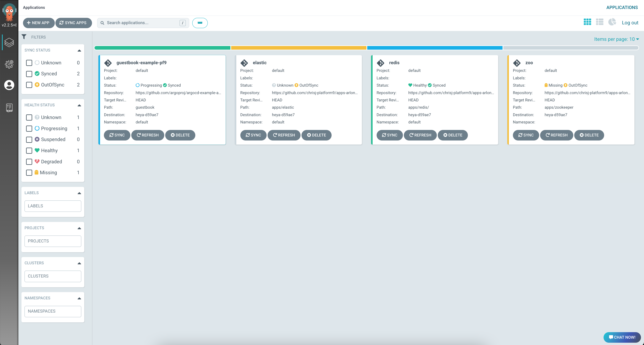Open the User Info icon in sidebar
The image size is (644, 345).
click(x=9, y=85)
